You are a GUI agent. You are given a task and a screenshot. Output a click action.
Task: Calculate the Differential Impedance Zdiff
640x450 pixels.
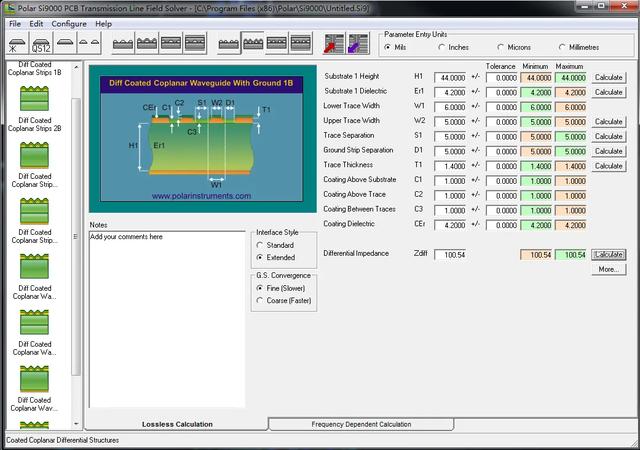pyautogui.click(x=609, y=254)
